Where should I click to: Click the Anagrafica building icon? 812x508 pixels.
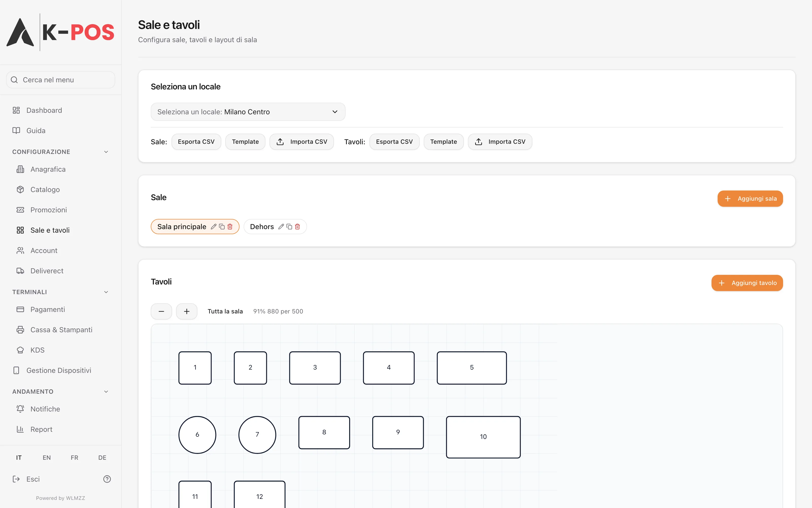click(20, 169)
